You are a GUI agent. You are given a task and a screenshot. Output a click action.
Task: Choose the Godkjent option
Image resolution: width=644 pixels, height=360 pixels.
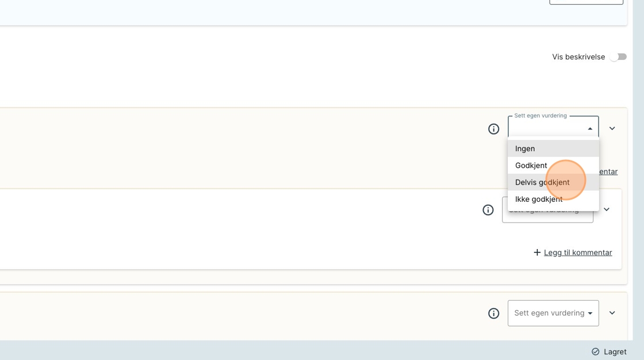coord(531,166)
